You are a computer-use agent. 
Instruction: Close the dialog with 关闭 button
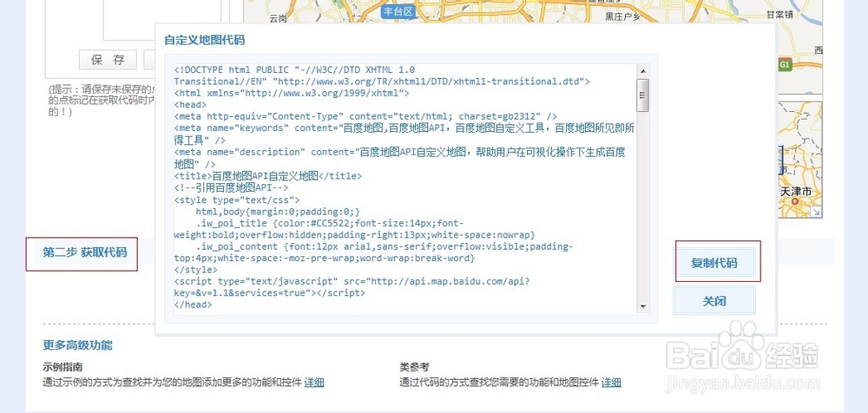point(714,301)
